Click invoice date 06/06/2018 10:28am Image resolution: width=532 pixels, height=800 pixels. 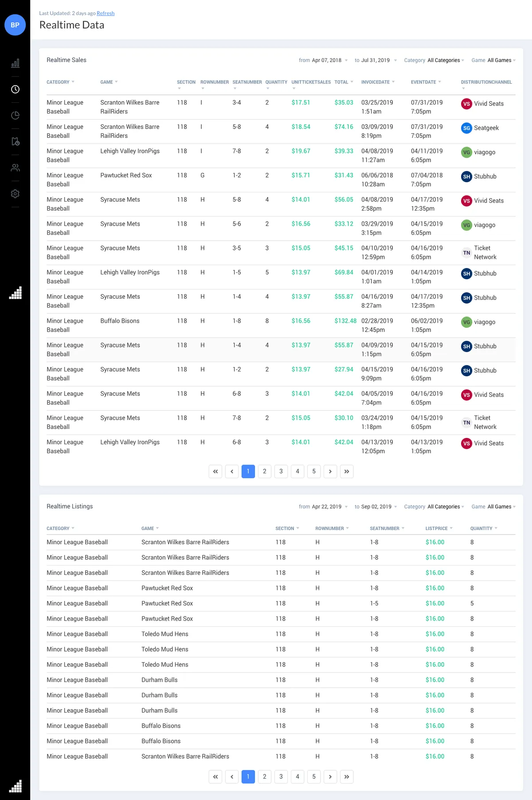(x=377, y=180)
